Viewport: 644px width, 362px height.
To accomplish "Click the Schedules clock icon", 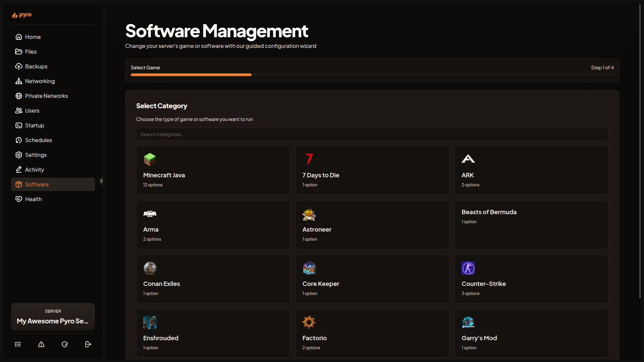I will click(x=19, y=140).
